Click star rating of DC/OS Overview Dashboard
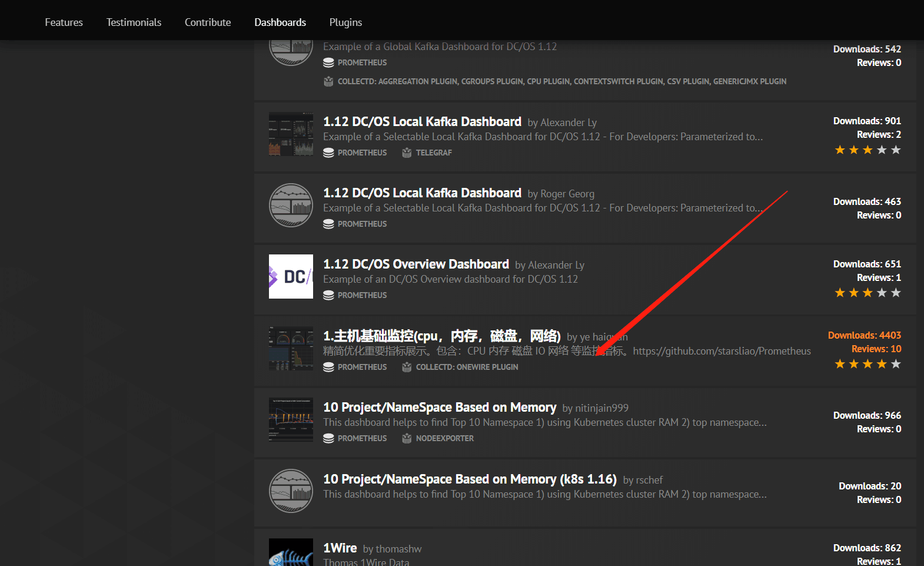This screenshot has width=924, height=566. tap(868, 293)
